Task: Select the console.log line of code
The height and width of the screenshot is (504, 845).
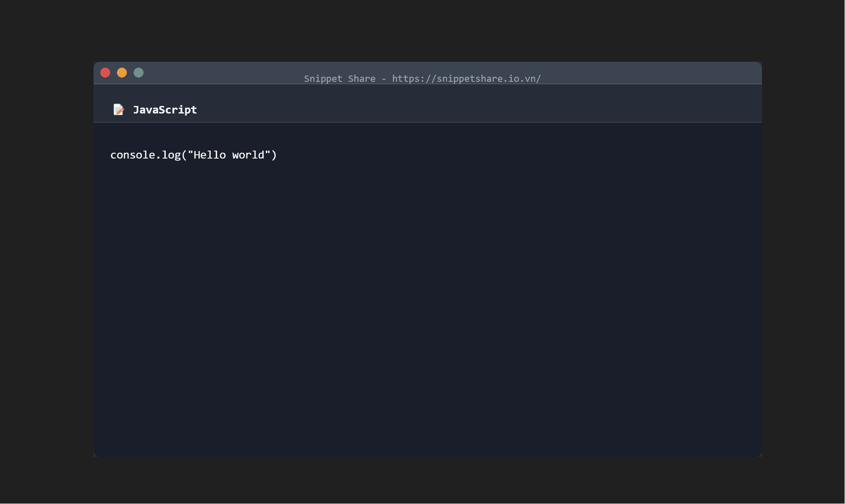Action: [193, 155]
